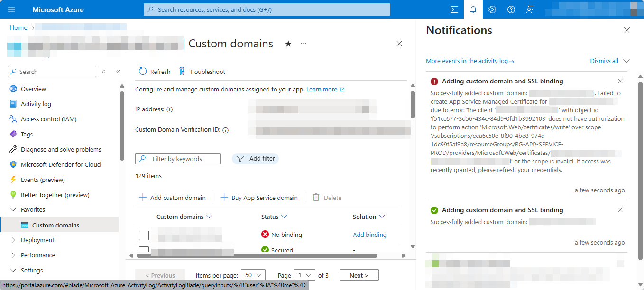Screen dimensions: 644x290
Task: Open the Help question mark icon
Action: pyautogui.click(x=511, y=9)
